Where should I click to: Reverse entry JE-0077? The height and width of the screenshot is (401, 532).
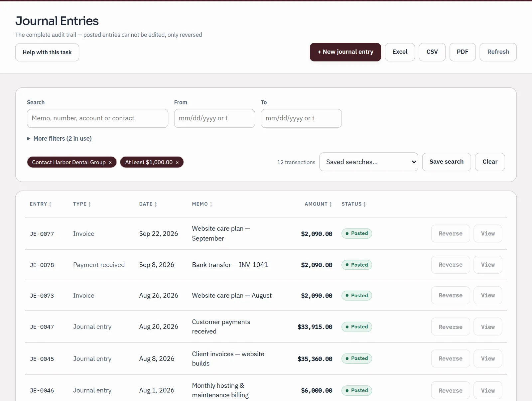(x=451, y=233)
